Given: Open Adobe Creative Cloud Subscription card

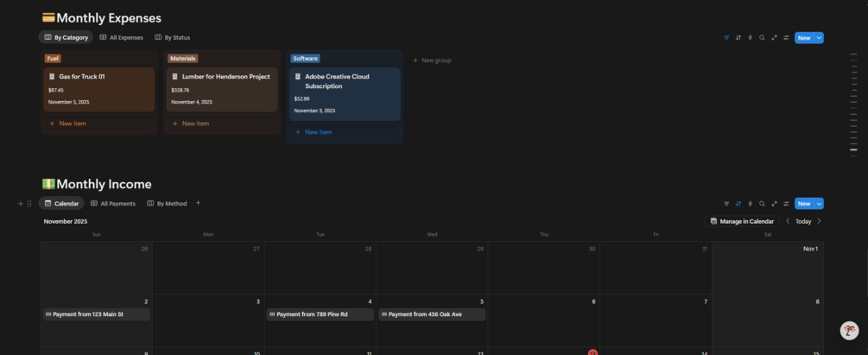Looking at the screenshot, I should point(345,94).
